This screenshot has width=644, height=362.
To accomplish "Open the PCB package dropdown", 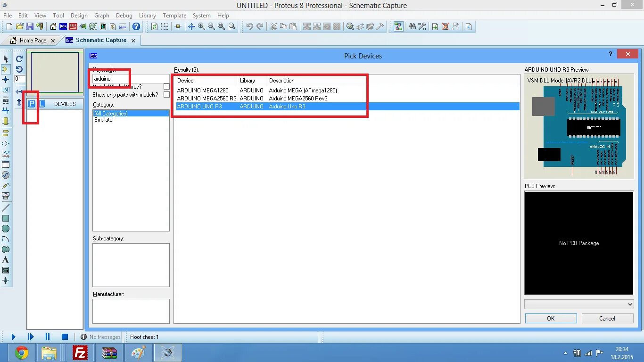I will [579, 304].
